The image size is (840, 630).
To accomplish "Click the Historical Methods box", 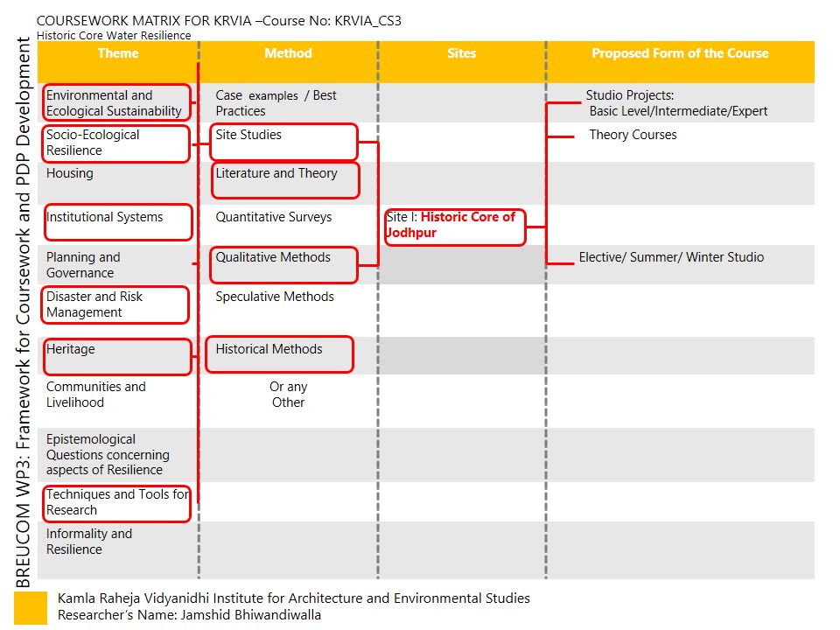I will (280, 353).
